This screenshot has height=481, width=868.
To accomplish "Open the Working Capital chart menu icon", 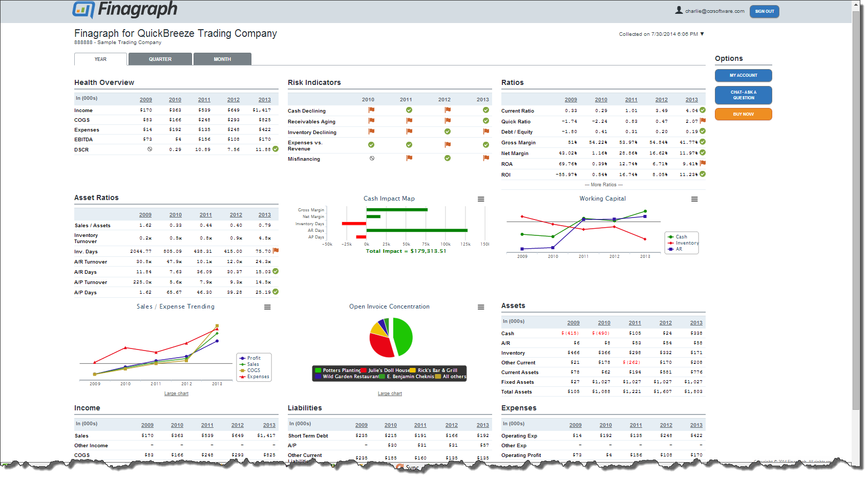I will pos(694,199).
